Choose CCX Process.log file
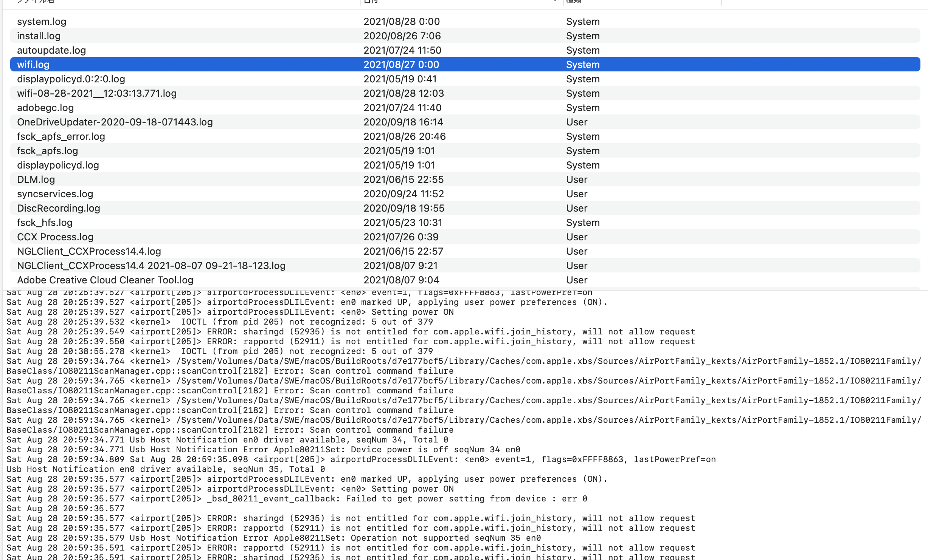This screenshot has width=928, height=560. tap(55, 237)
